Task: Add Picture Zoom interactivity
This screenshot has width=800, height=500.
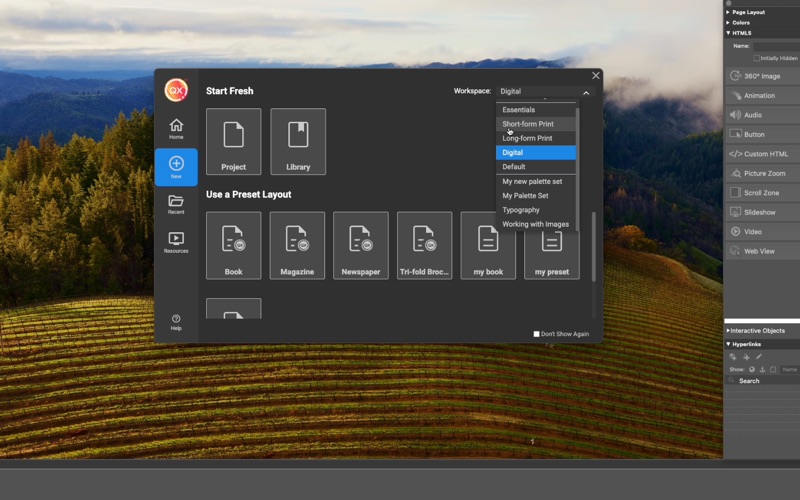Action: coord(762,173)
